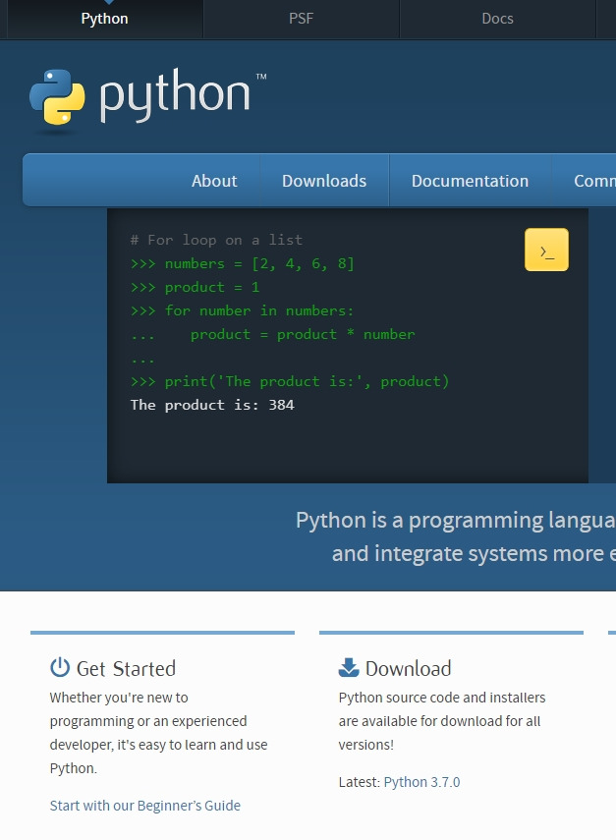Image resolution: width=616 pixels, height=840 pixels.
Task: Click the Download arrow icon
Action: pos(349,667)
